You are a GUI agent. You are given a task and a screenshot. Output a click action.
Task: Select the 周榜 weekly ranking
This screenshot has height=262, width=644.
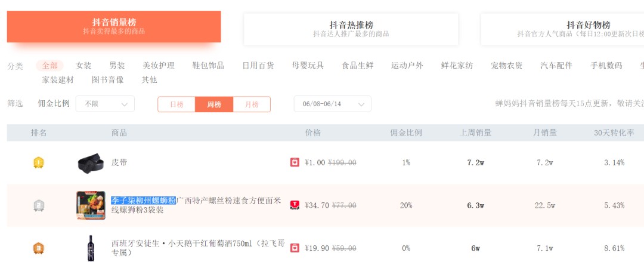tap(214, 104)
